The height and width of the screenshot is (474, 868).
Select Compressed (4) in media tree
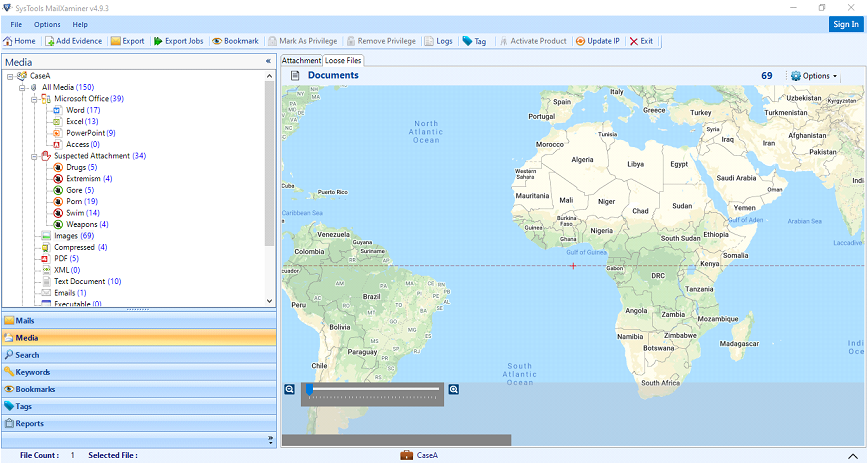pos(74,247)
